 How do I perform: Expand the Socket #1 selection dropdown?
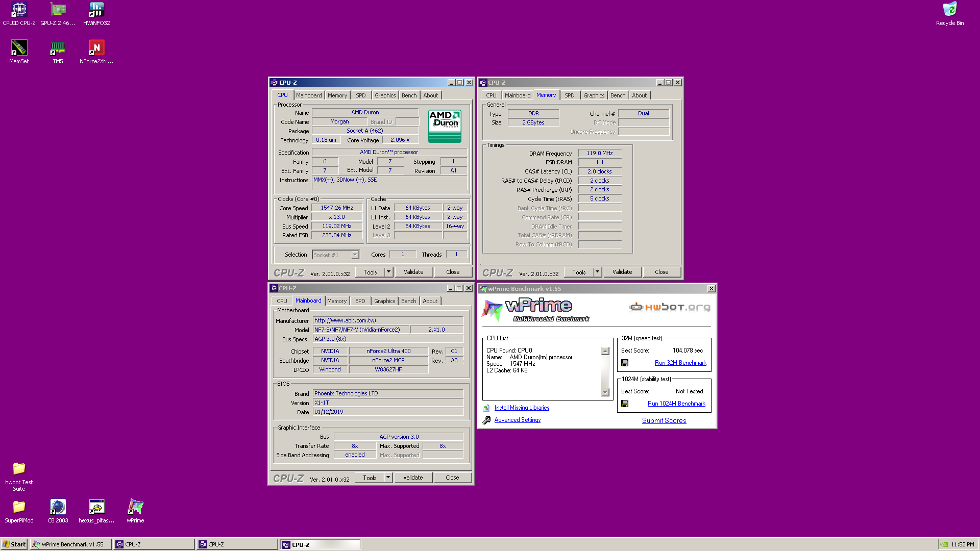[x=355, y=255]
